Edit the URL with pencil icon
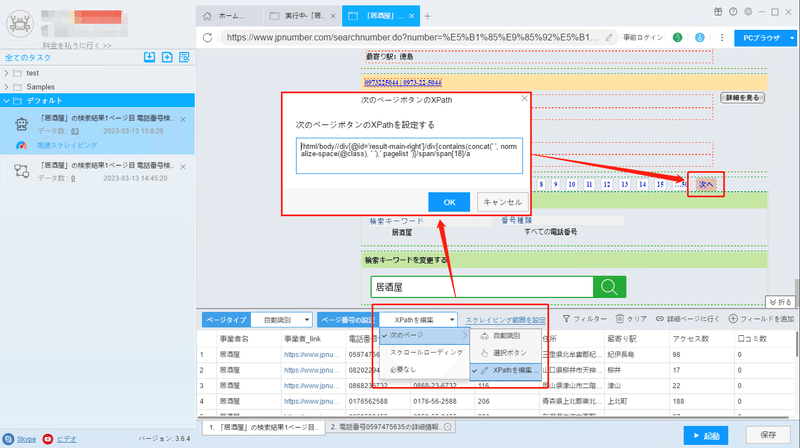The height and width of the screenshot is (448, 800). pos(609,37)
